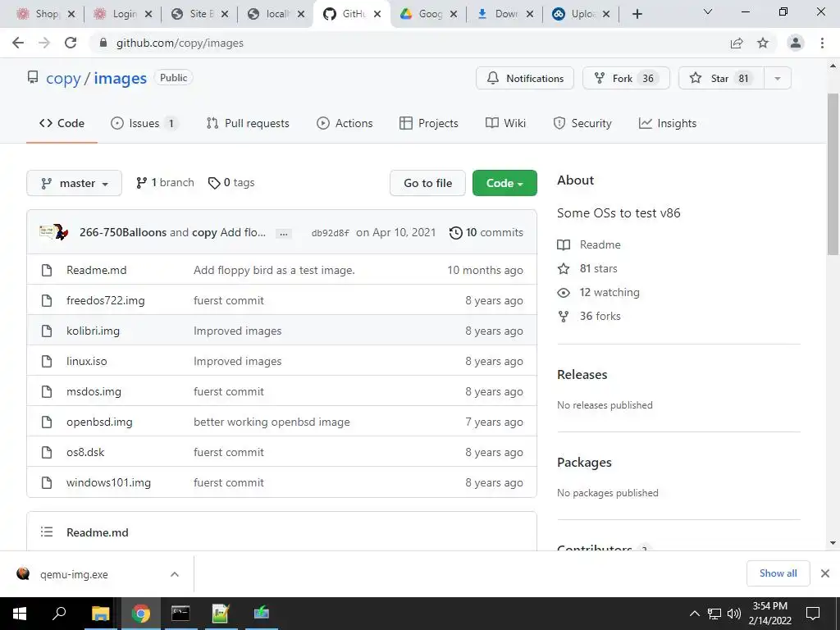Image resolution: width=840 pixels, height=630 pixels.
Task: Open 12 watching in About sidebar
Action: [x=598, y=293]
